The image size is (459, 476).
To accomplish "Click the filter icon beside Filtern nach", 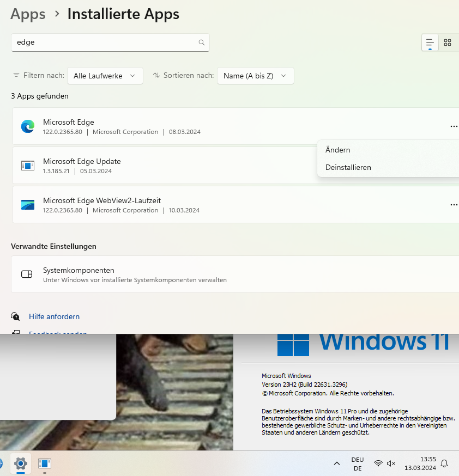I will pyautogui.click(x=16, y=75).
